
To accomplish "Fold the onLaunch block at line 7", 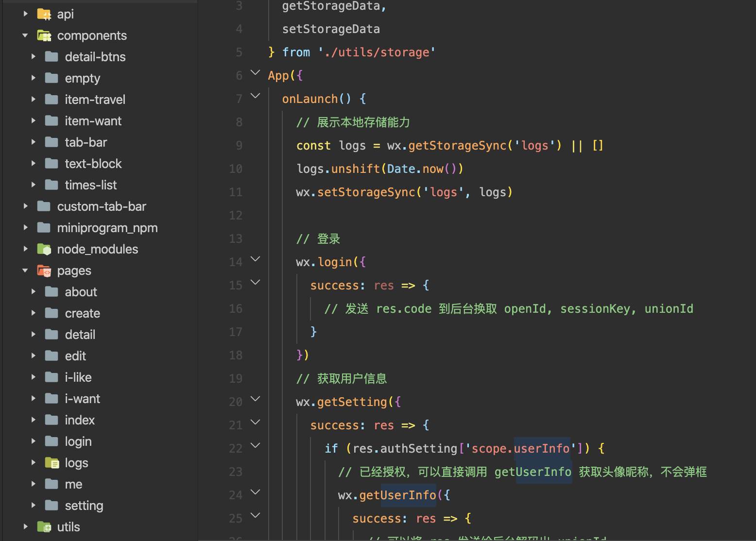I will pos(255,96).
